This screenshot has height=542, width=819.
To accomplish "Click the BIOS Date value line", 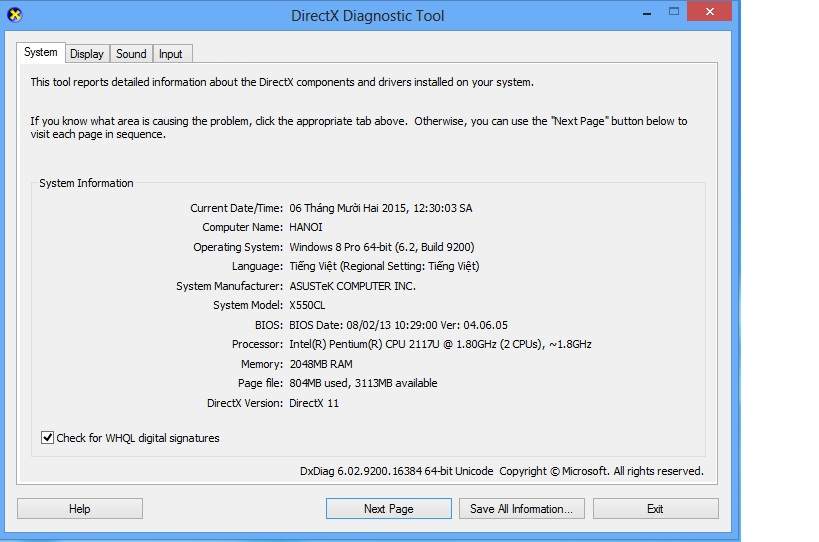I will pyautogui.click(x=399, y=325).
